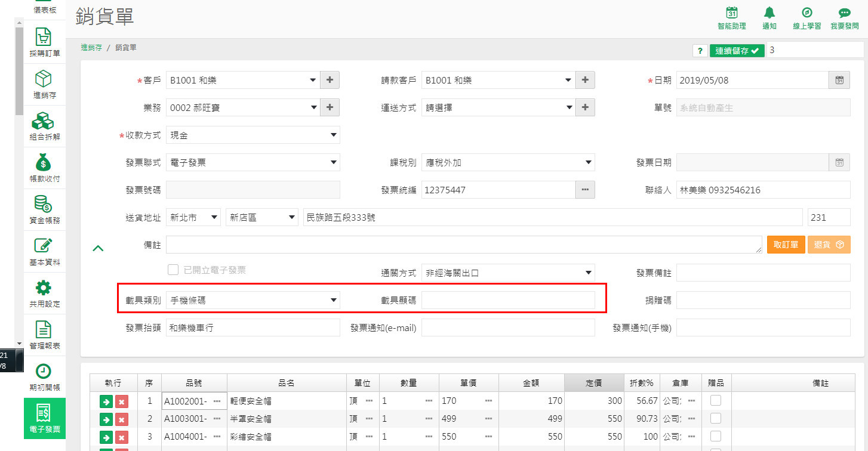Click the green arrow on row 2 半罩安全帽
Image resolution: width=868 pixels, height=451 pixels.
(x=106, y=419)
